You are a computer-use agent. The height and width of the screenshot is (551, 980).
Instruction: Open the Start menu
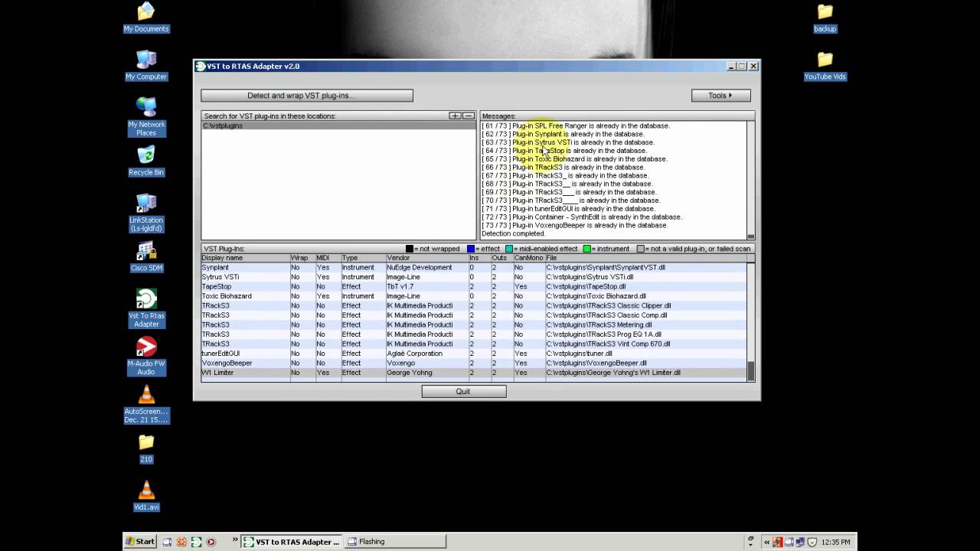click(140, 542)
